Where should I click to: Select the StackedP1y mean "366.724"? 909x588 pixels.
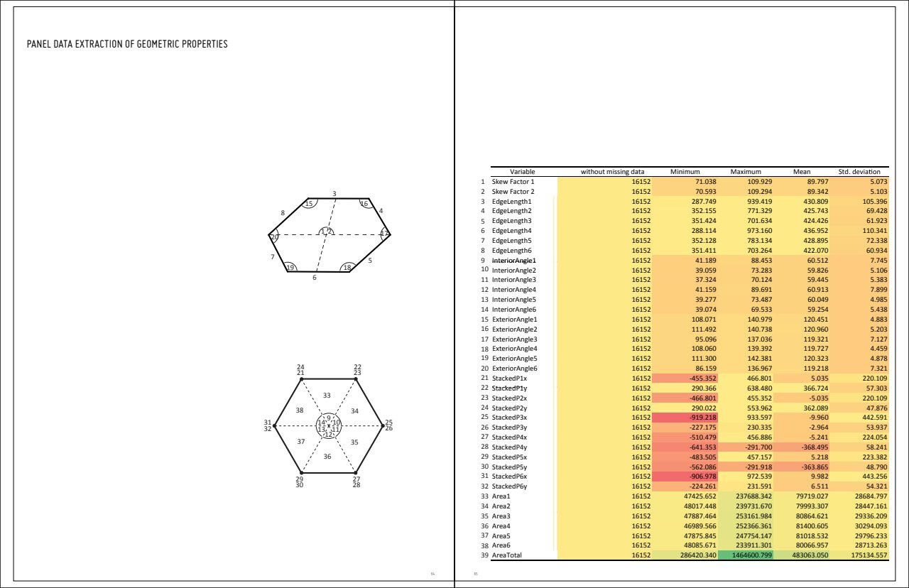click(x=816, y=388)
